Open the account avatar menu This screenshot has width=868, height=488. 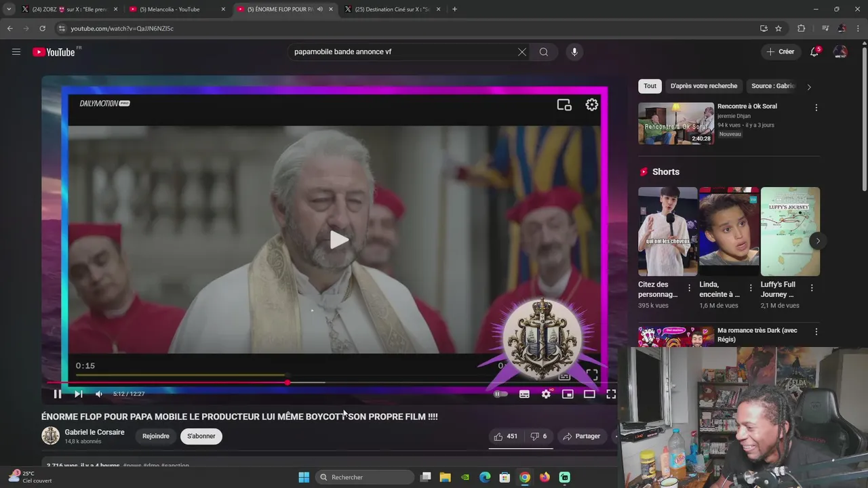point(840,52)
